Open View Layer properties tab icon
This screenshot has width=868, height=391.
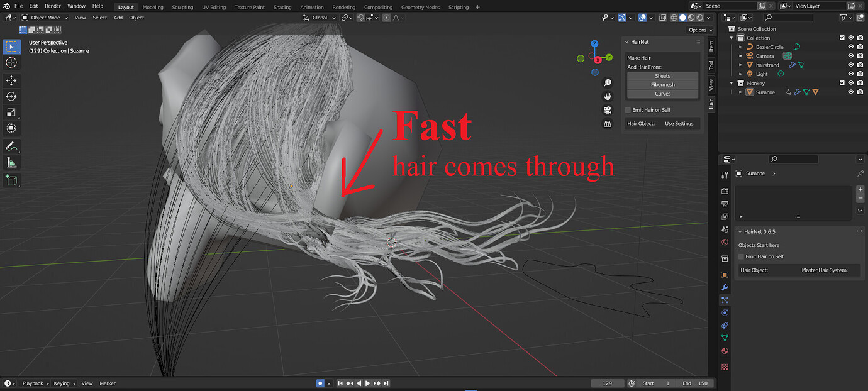coord(725,216)
